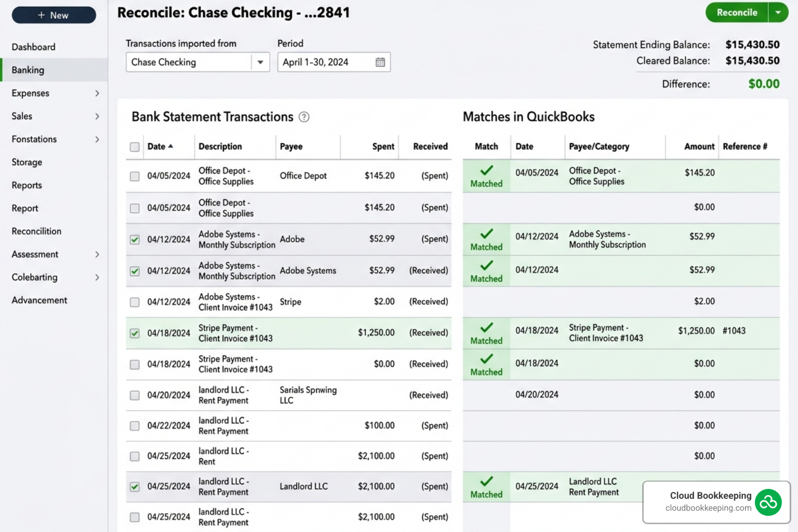Click the Cloud Bookkeeping logo icon
Viewport: 798px width, 532px height.
click(x=768, y=502)
